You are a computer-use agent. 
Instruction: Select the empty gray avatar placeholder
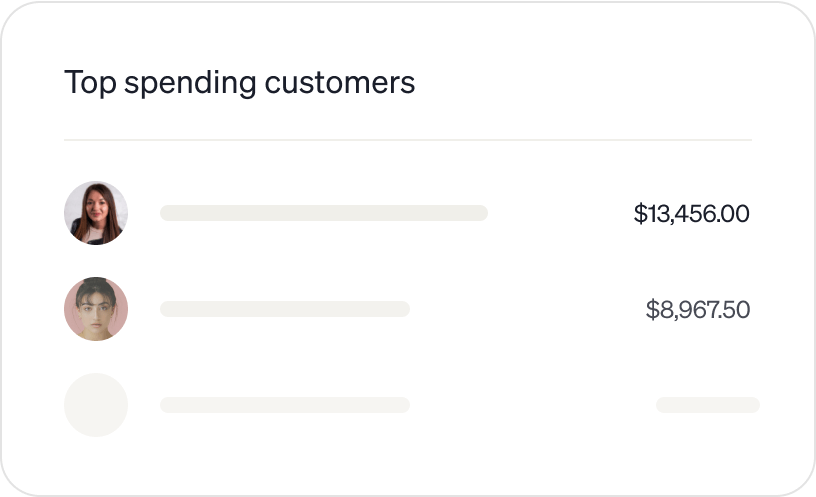pos(96,405)
